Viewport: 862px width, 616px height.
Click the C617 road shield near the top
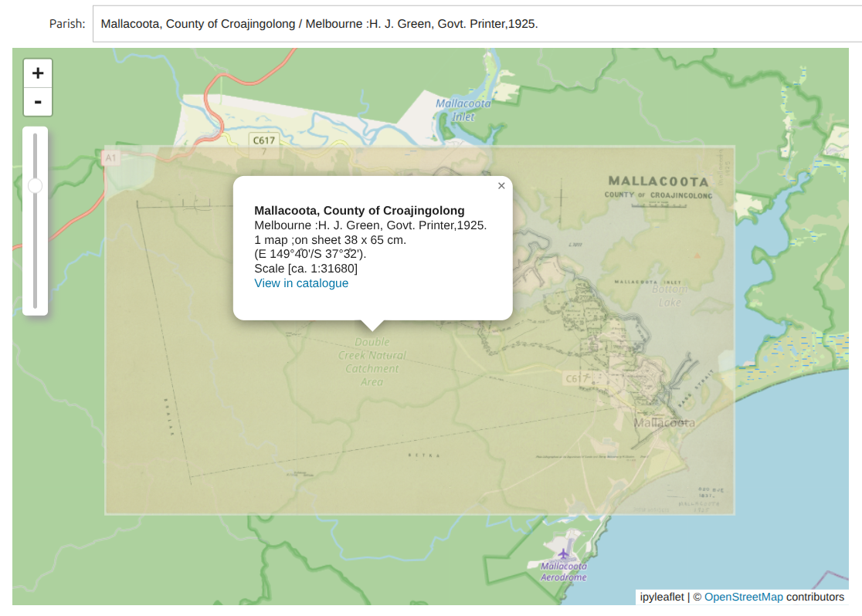tap(263, 140)
